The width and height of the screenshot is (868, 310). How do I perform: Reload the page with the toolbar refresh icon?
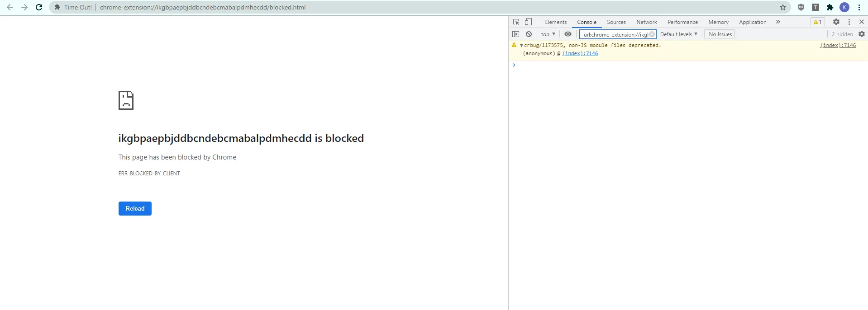[x=39, y=7]
